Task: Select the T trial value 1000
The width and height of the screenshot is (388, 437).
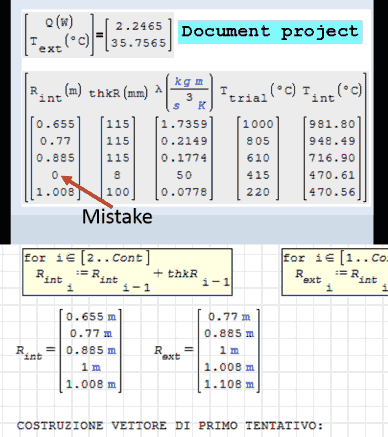Action: pyautogui.click(x=258, y=124)
